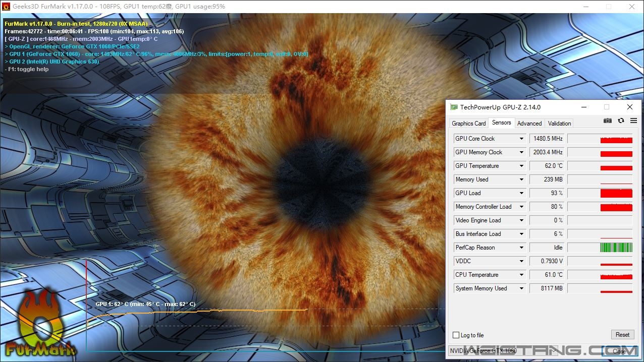644x362 pixels.
Task: Maximize the FurMark window
Action: pyautogui.click(x=609, y=7)
